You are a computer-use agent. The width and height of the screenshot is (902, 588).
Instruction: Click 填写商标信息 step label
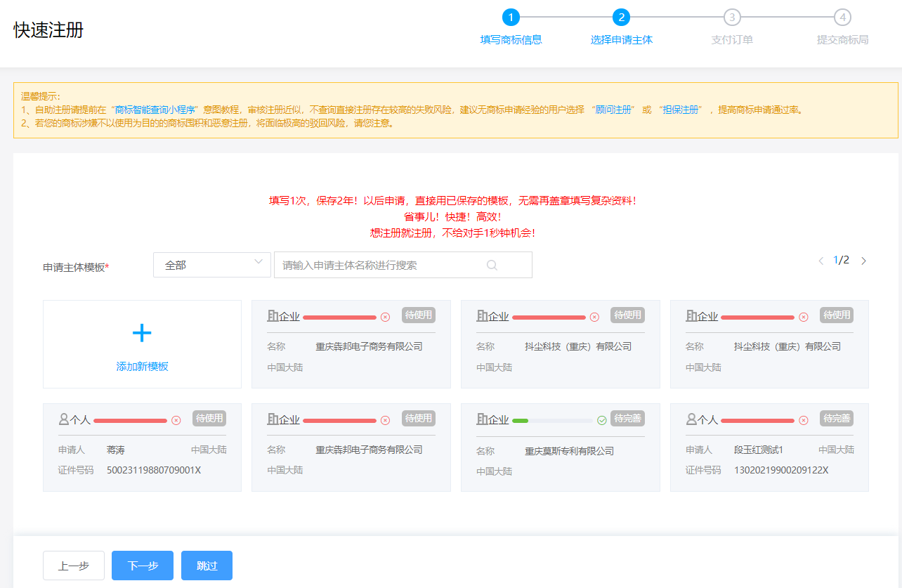pos(511,40)
